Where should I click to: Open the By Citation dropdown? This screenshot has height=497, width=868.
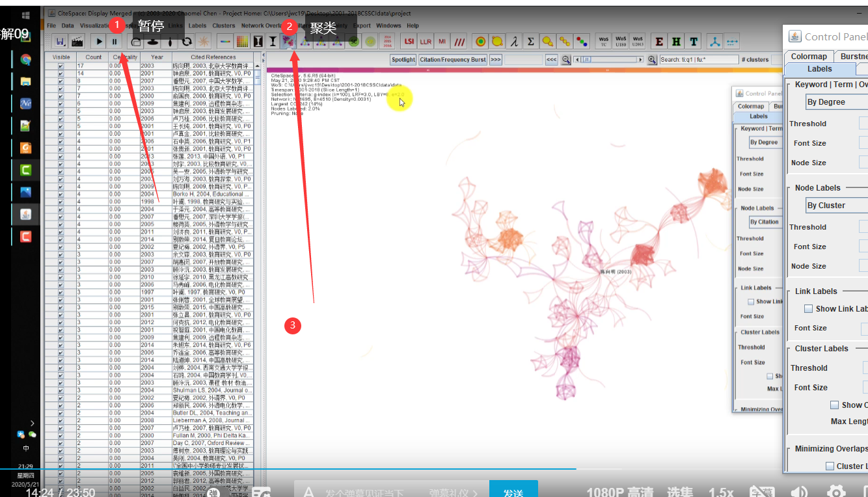pyautogui.click(x=765, y=221)
